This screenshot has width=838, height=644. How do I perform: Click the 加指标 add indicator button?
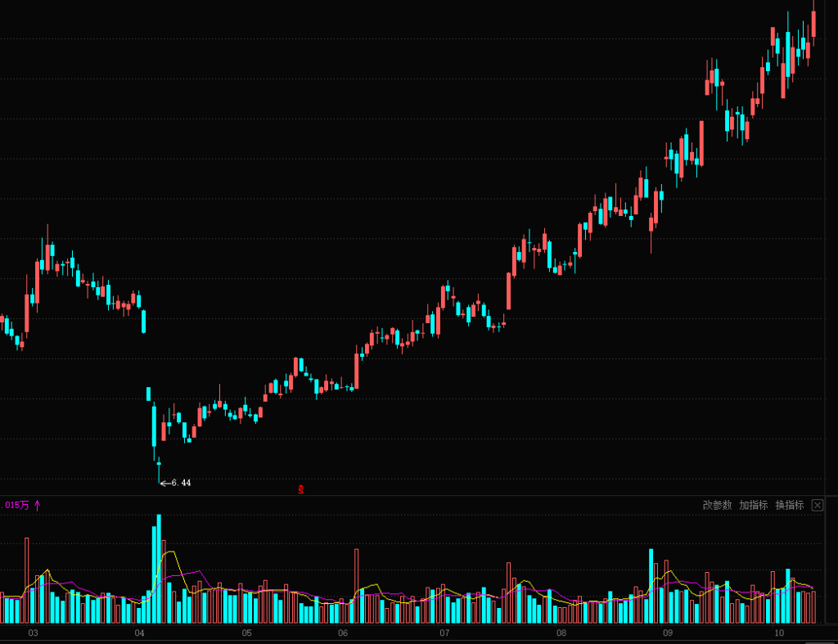pyautogui.click(x=753, y=505)
